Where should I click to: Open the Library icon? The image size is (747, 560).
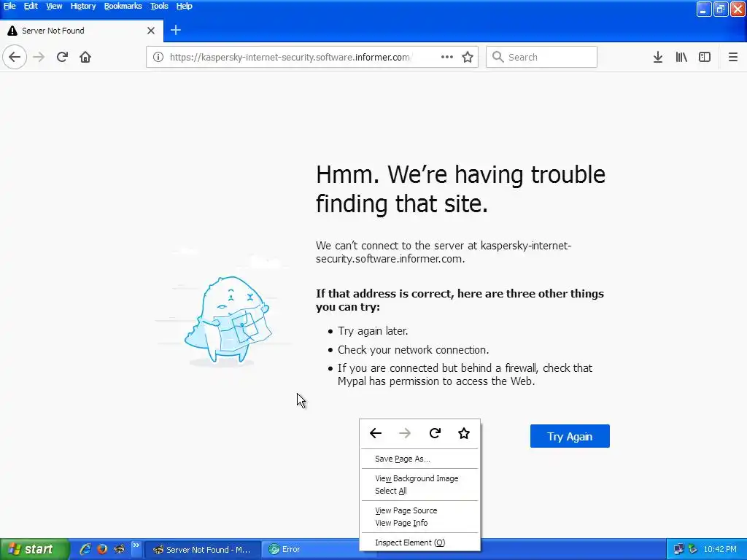coord(681,57)
